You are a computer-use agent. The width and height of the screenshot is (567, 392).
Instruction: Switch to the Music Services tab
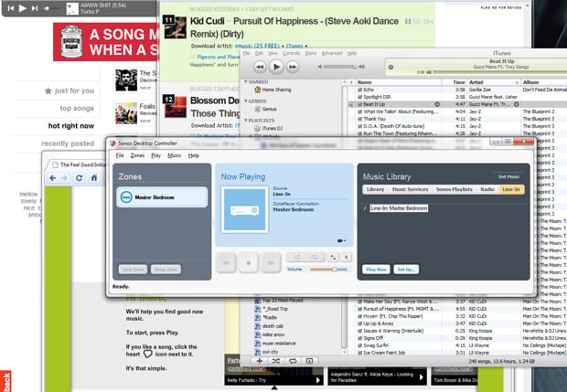[x=410, y=189]
